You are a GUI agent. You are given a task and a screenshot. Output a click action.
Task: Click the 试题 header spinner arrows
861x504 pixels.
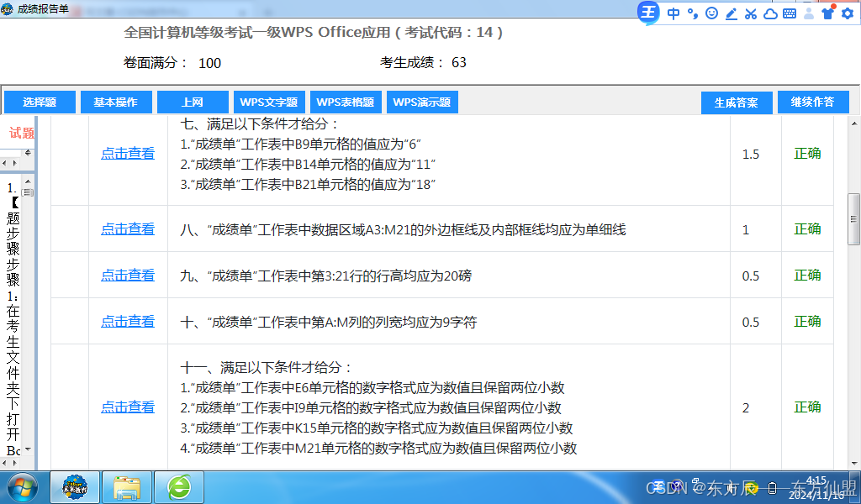pyautogui.click(x=28, y=153)
